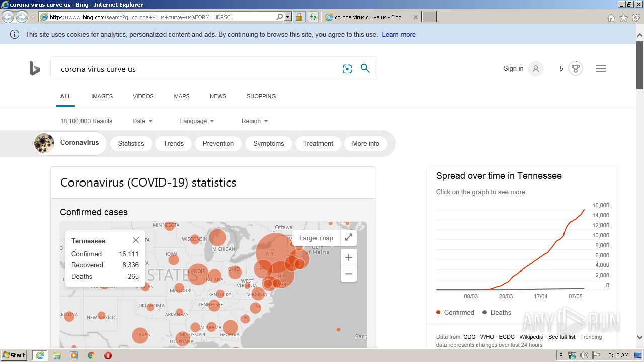Select the ALL search tab
This screenshot has width=644, height=362.
tap(65, 96)
